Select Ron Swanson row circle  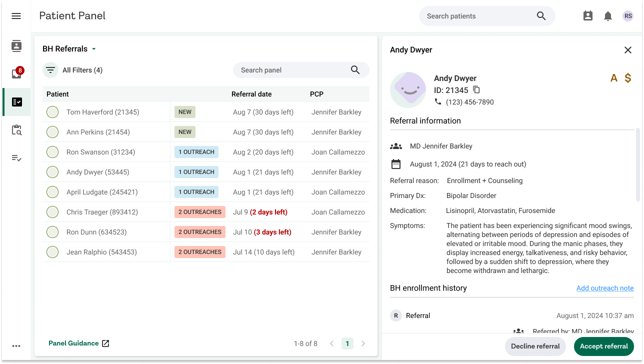pyautogui.click(x=52, y=152)
